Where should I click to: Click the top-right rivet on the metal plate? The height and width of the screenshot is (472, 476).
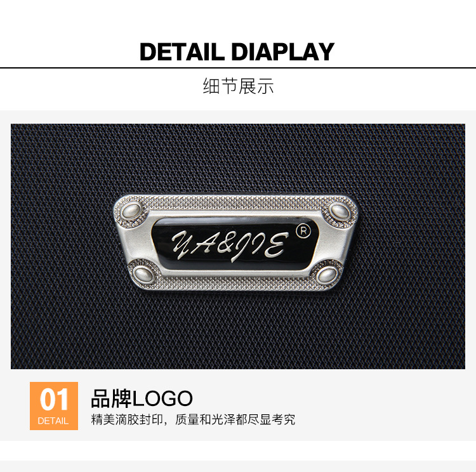[x=340, y=211]
